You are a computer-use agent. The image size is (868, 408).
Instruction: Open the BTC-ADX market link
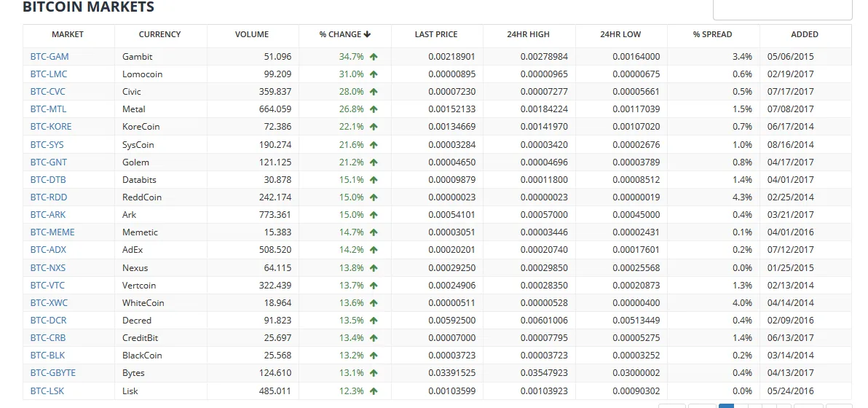point(48,250)
